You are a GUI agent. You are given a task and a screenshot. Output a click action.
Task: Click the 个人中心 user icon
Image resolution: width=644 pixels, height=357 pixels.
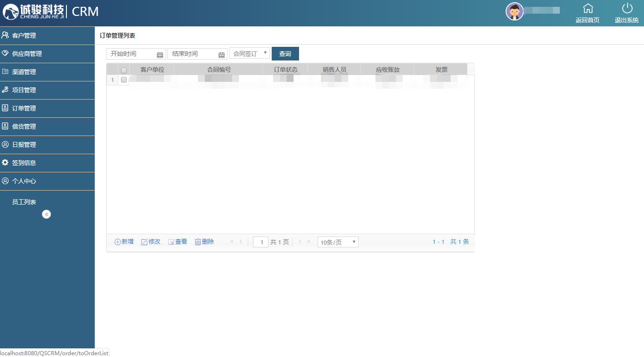tap(5, 181)
